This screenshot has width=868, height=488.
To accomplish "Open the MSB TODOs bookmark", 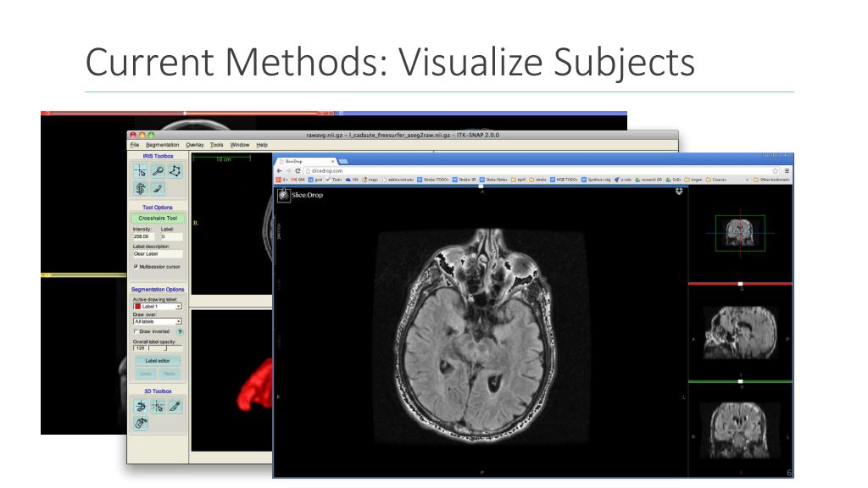I will click(564, 180).
